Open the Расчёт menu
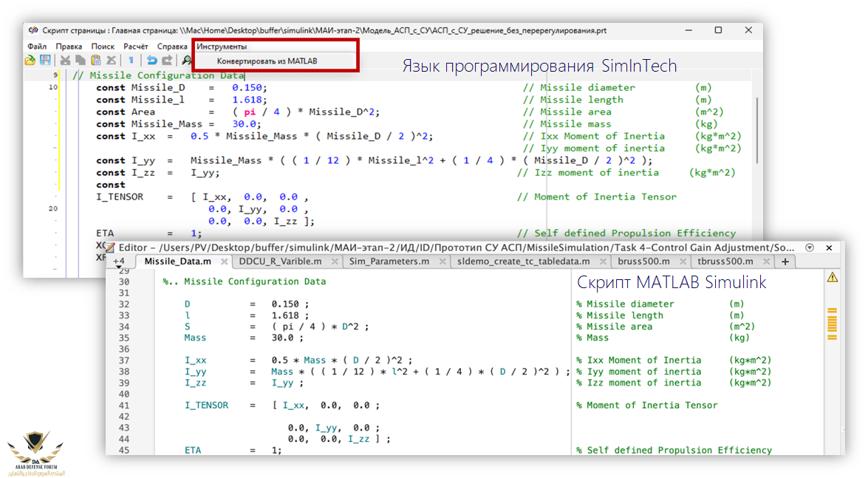Viewport: 868px width, 478px height. [136, 47]
